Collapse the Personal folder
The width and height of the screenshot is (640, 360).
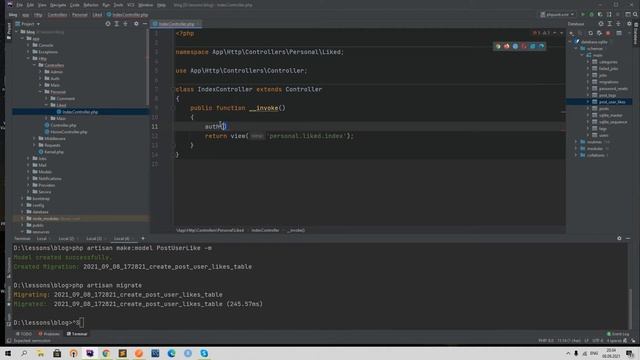(40, 92)
